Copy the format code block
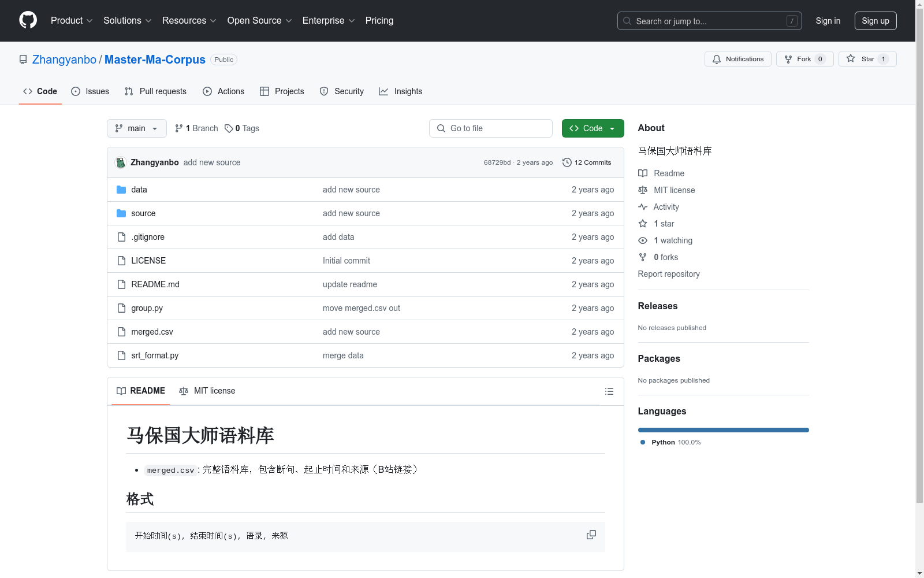This screenshot has height=578, width=924. (591, 535)
